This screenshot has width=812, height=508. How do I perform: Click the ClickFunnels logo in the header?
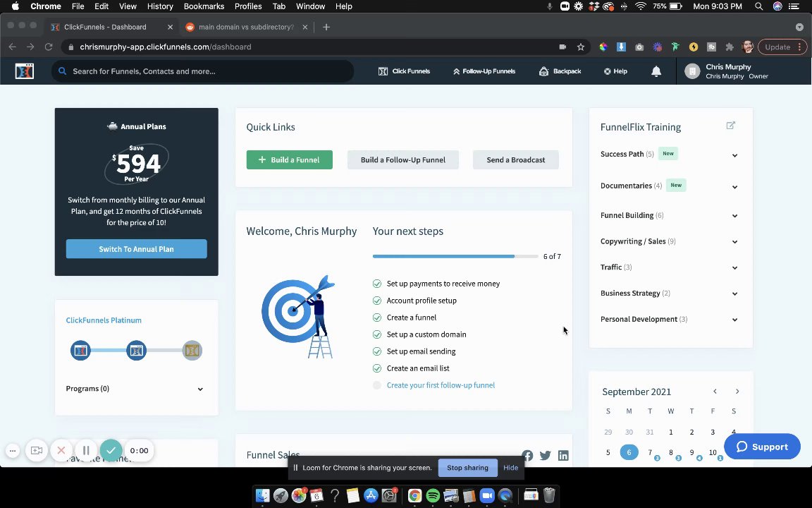coord(25,71)
